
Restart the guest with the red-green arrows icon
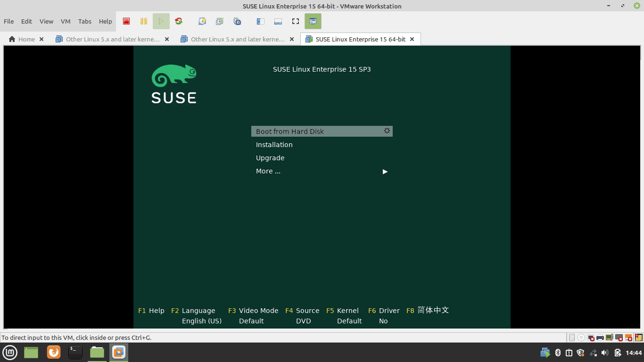click(178, 21)
